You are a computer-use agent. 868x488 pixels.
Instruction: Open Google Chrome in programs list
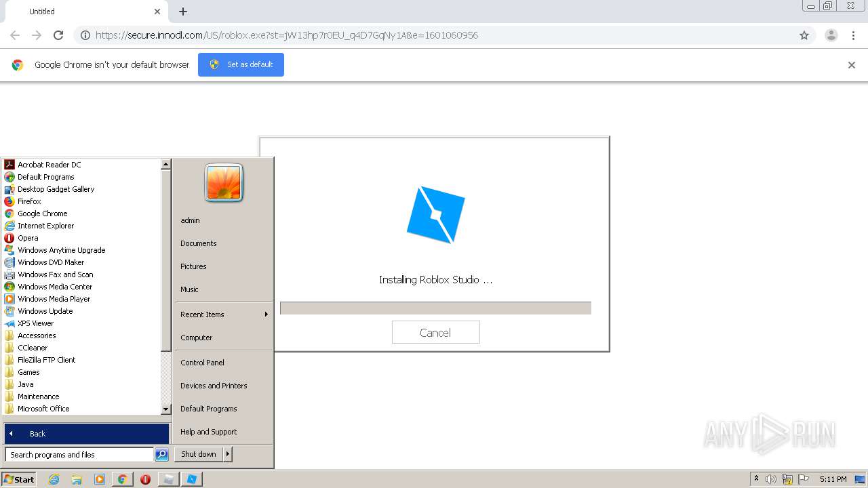(x=36, y=213)
